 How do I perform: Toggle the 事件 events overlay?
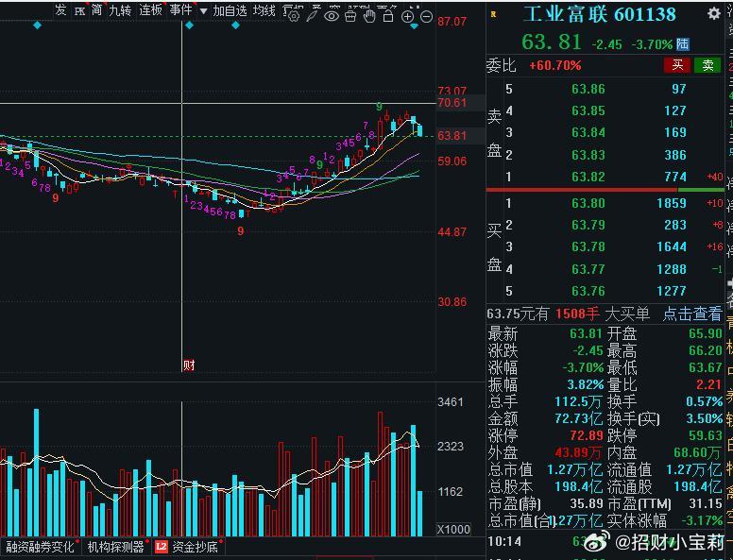click(x=181, y=9)
